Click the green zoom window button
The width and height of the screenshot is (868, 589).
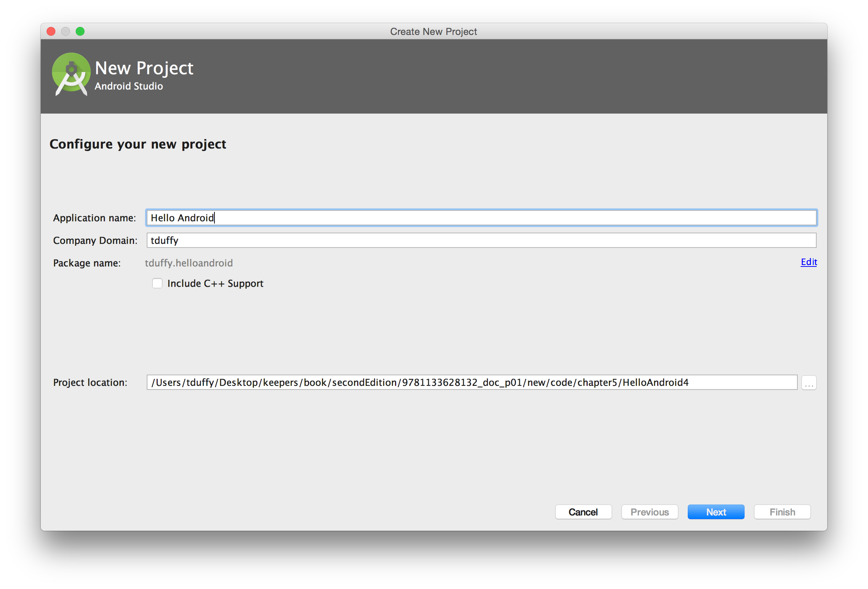click(x=80, y=31)
